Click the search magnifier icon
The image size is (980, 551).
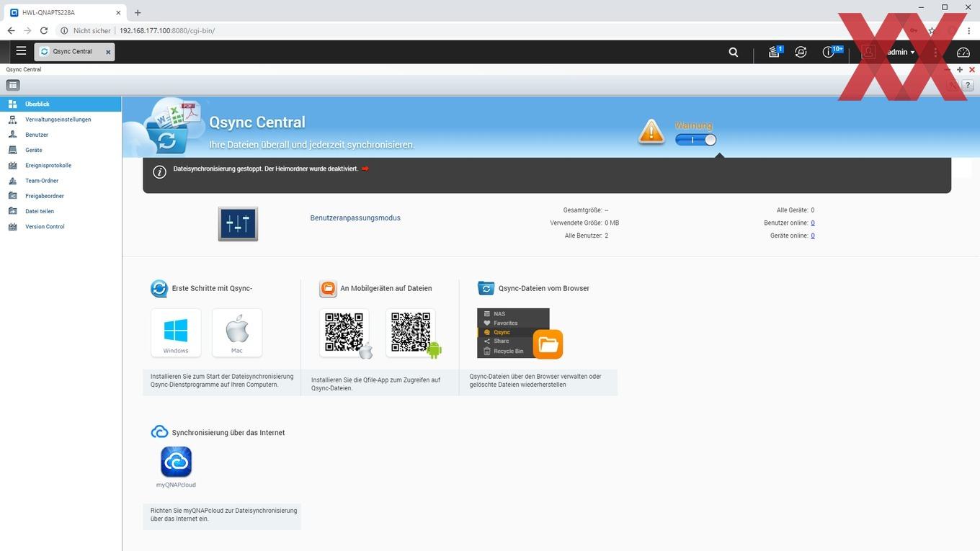tap(734, 52)
